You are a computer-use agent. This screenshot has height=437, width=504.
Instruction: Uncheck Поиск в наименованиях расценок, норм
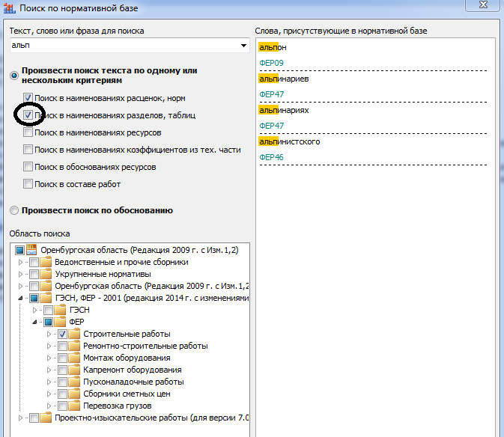28,97
